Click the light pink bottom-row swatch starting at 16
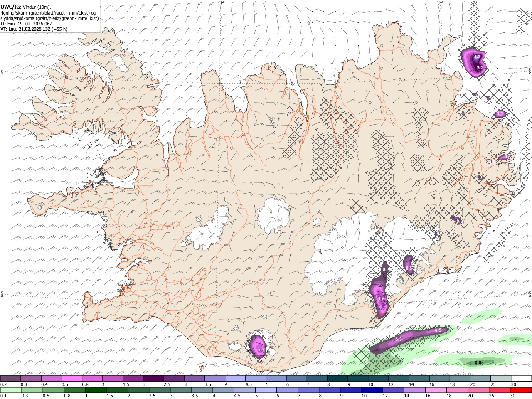The height and width of the screenshot is (399, 532). pyautogui.click(x=435, y=390)
